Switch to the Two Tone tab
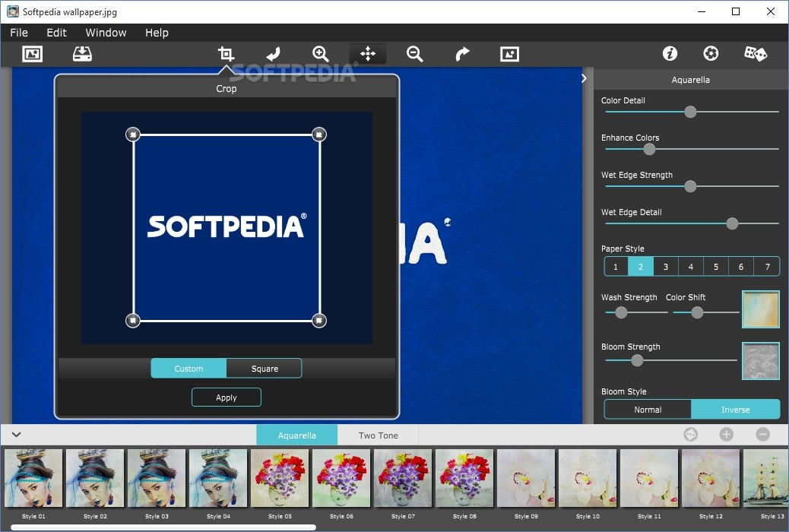The height and width of the screenshot is (532, 789). tap(379, 435)
